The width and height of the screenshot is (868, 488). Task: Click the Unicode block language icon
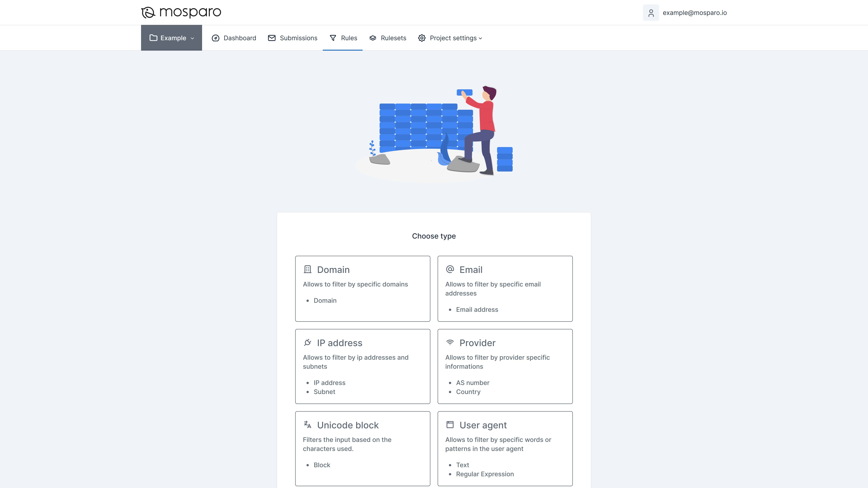click(x=307, y=425)
